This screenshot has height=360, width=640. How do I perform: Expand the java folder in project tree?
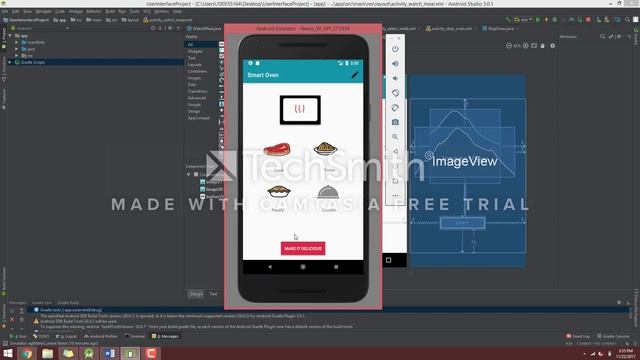pyautogui.click(x=17, y=49)
